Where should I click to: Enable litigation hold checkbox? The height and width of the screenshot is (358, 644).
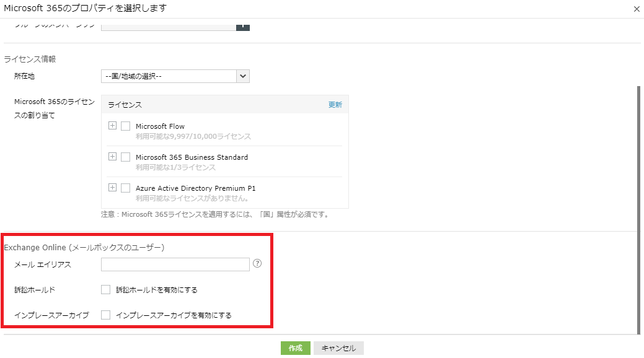(105, 289)
